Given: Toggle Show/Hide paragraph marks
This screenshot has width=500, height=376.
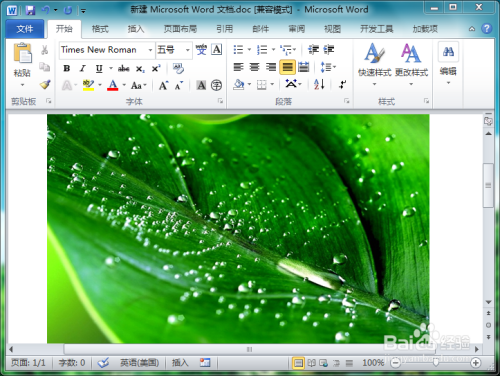Looking at the screenshot, I should coord(343,84).
